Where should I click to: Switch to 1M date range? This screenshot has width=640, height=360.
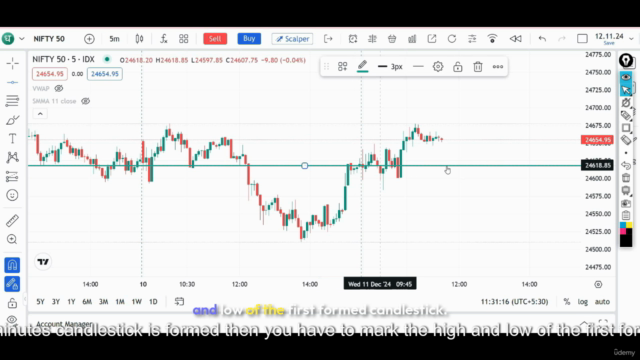(x=120, y=302)
